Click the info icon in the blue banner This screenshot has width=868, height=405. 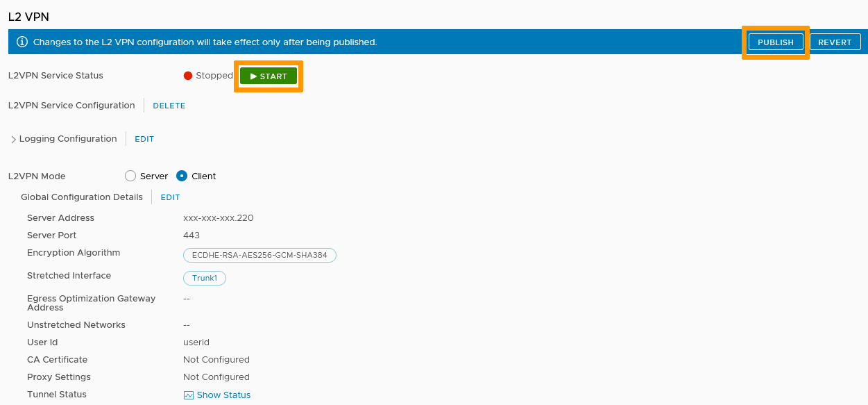[x=22, y=42]
